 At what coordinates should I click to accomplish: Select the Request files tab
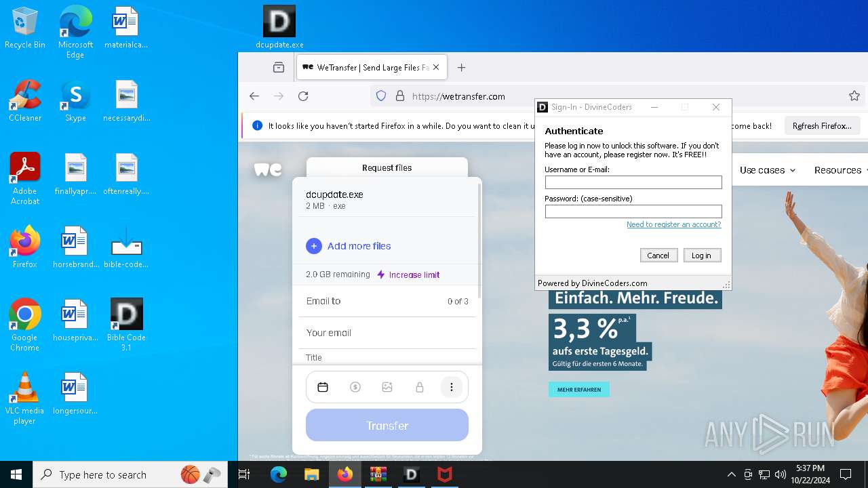click(x=387, y=167)
